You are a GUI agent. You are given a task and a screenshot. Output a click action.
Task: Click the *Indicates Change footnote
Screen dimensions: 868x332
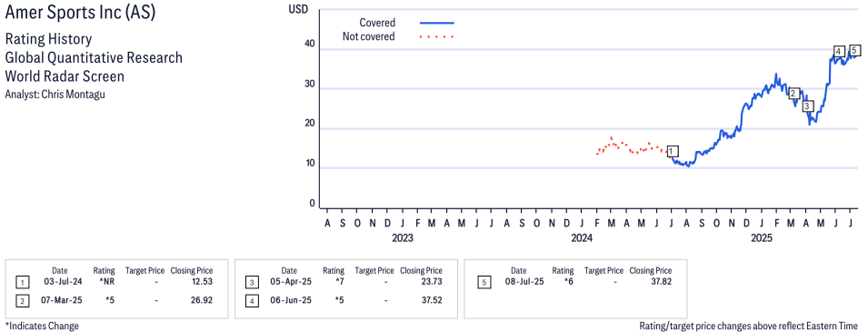click(x=42, y=326)
